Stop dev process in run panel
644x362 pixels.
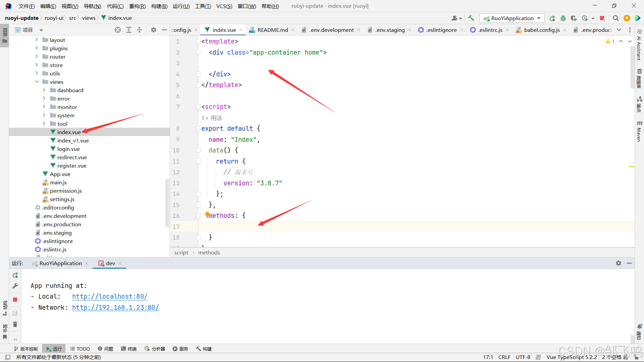(15, 300)
